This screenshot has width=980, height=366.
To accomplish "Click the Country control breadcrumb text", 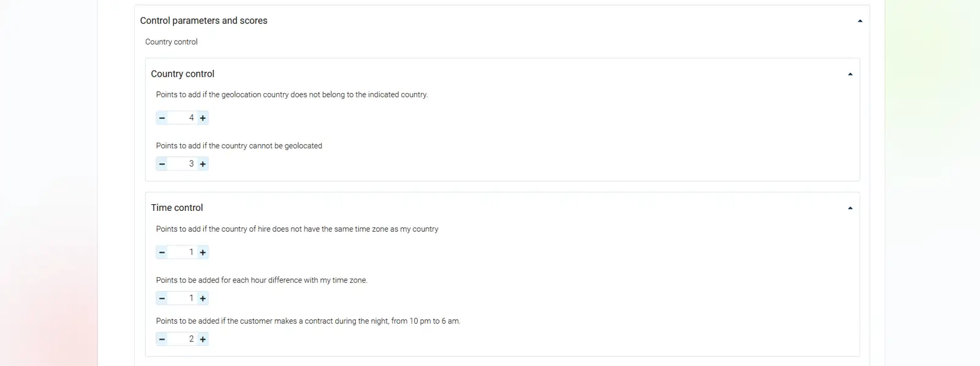I will point(171,42).
